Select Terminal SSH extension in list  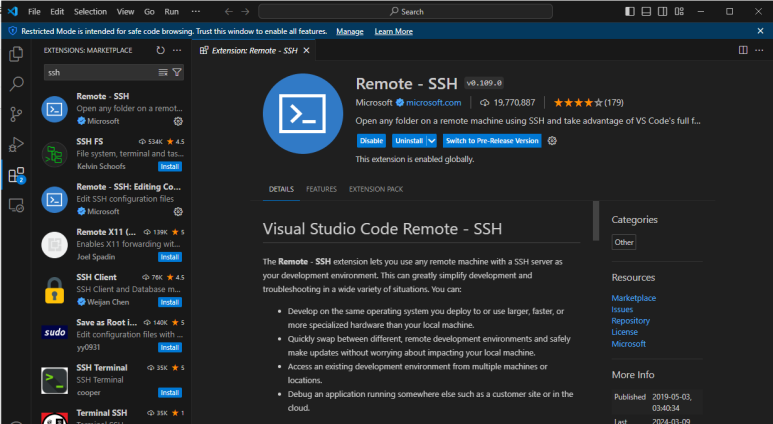pos(112,415)
